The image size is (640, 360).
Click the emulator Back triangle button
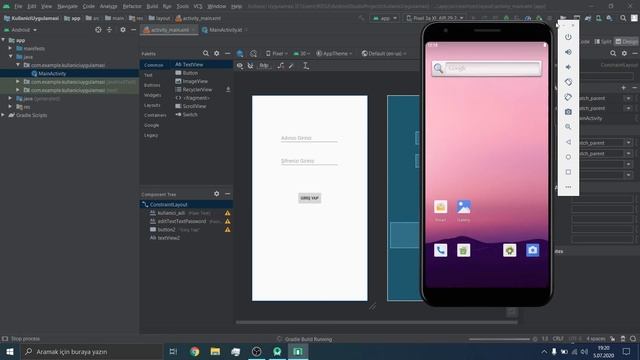(568, 142)
